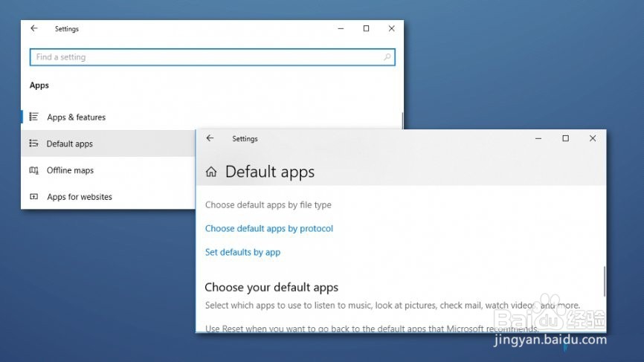Click the Apps for websites icon
Viewport: 644px width, 362px height.
(33, 196)
